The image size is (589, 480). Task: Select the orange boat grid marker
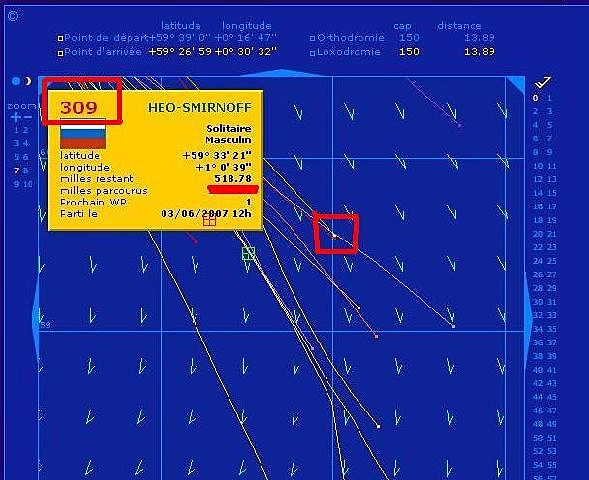point(210,220)
